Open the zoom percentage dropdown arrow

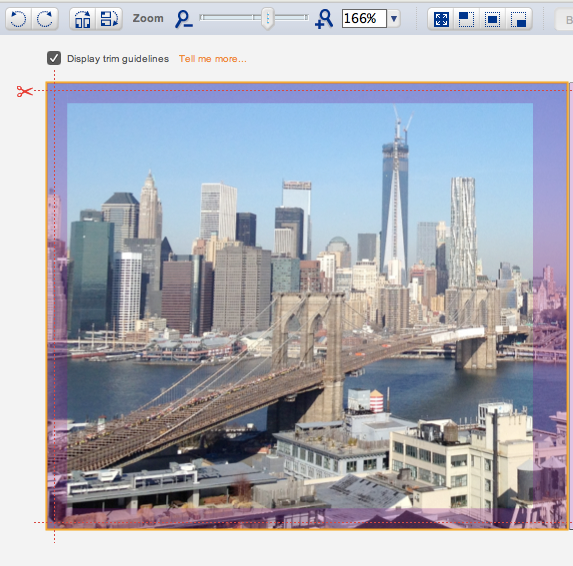(394, 18)
